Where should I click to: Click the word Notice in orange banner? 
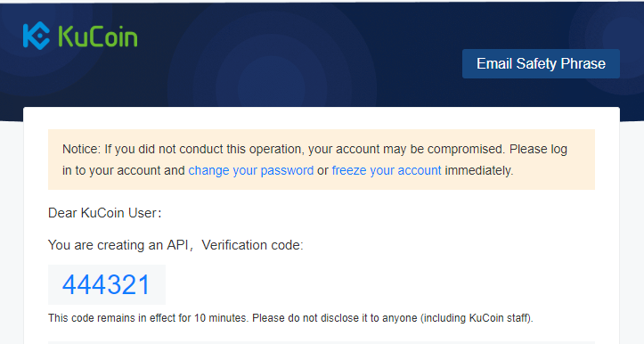tap(81, 149)
